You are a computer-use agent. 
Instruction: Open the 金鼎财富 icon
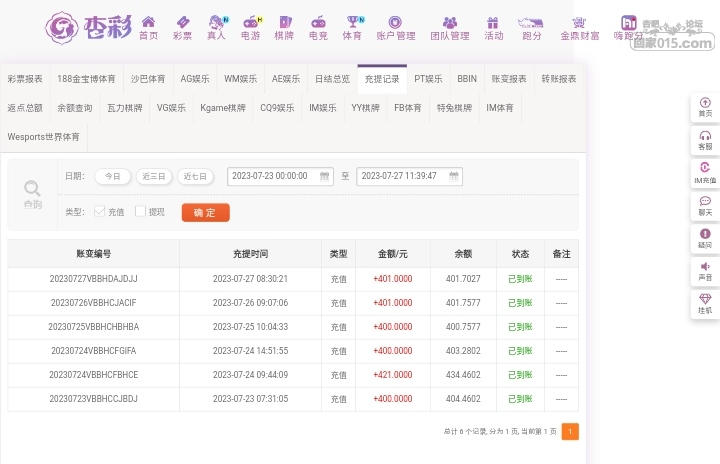click(x=579, y=22)
